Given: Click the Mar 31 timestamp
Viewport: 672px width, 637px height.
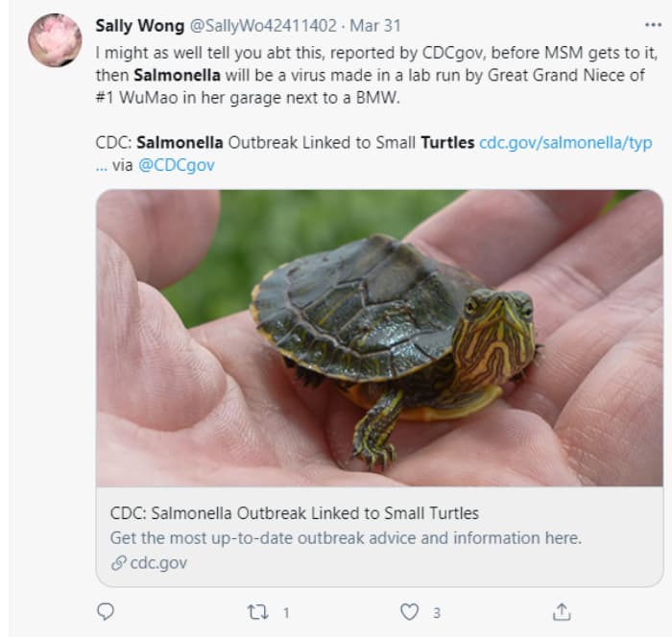Looking at the screenshot, I should tap(377, 25).
